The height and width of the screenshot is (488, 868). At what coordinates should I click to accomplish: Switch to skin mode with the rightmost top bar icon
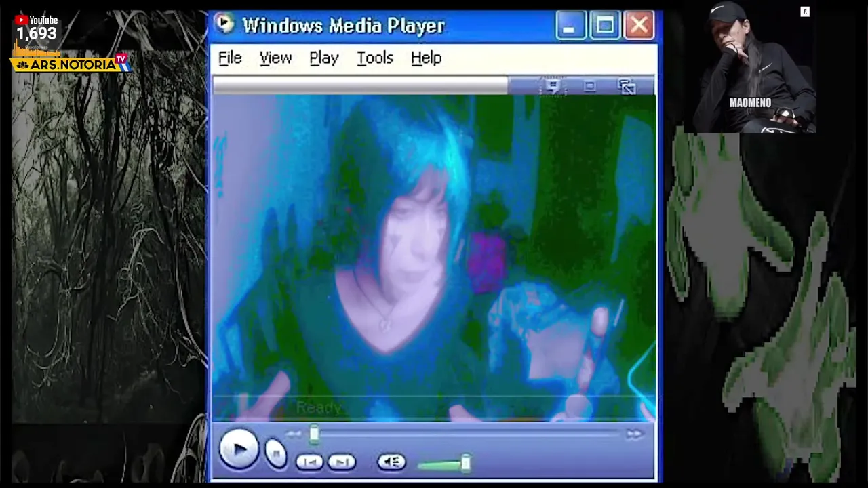[627, 86]
